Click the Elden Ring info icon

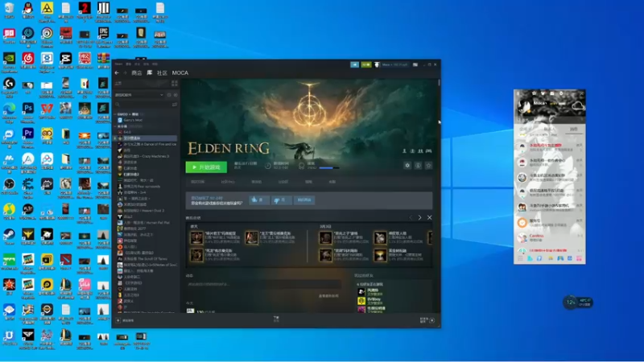coord(418,166)
